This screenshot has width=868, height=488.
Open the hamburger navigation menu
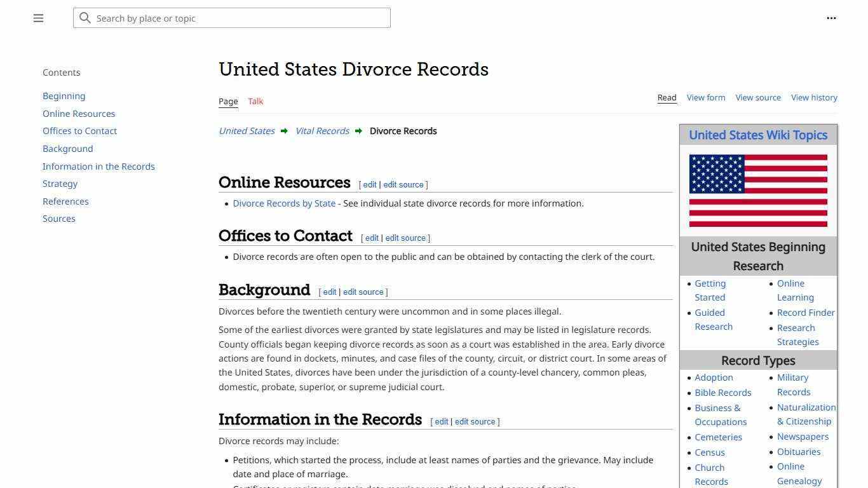click(x=38, y=18)
